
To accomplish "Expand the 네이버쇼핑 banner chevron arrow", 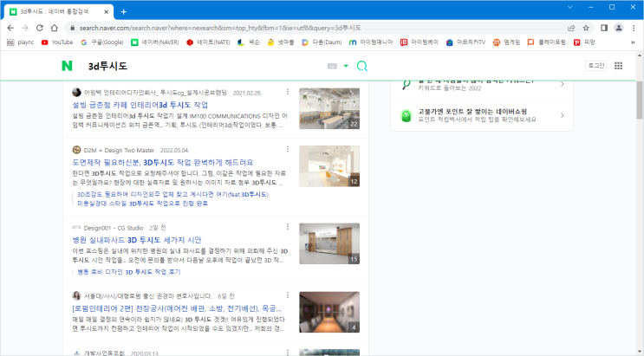I will point(562,116).
